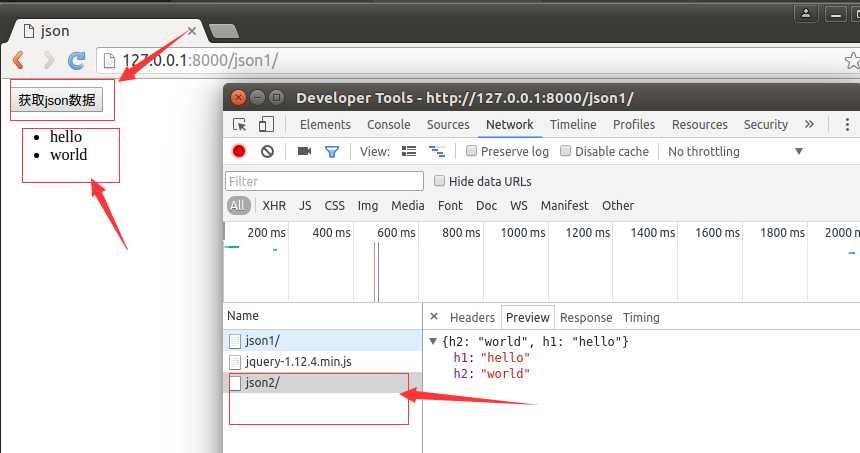Screen dimensions: 860x453
Task: Bookmark page with the star icon
Action: 852,60
